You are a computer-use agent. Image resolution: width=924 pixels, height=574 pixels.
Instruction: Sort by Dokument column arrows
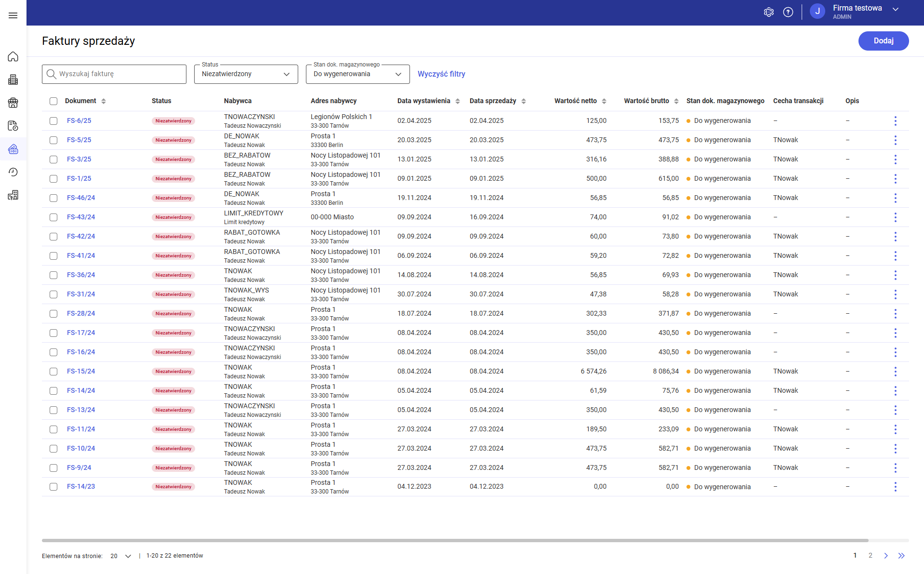click(104, 101)
